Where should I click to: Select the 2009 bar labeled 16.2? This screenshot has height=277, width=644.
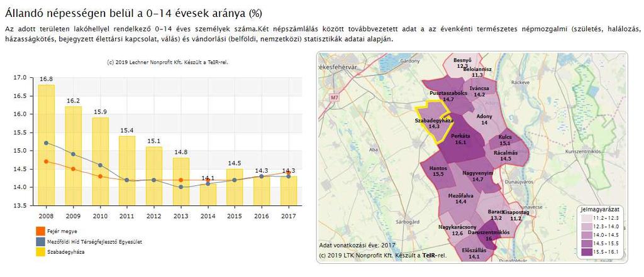[x=73, y=156]
